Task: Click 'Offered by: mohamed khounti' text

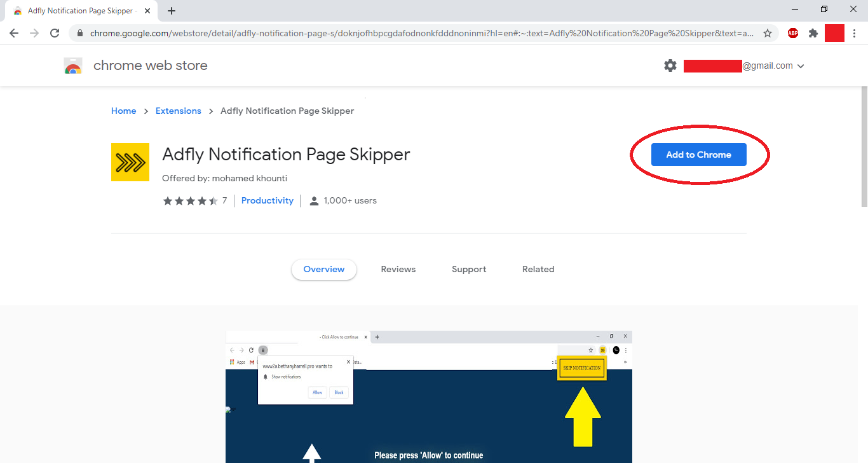Action: (225, 178)
